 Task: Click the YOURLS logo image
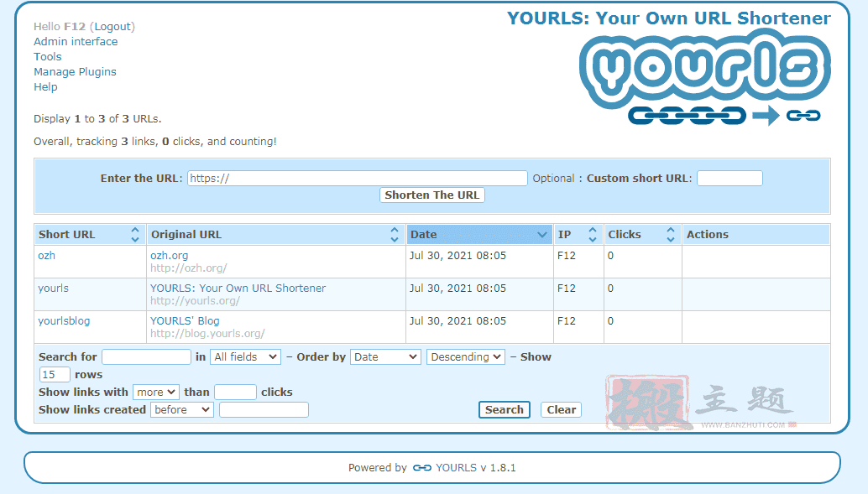click(704, 78)
